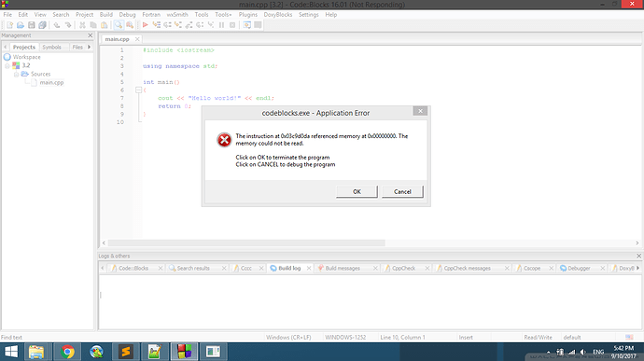Click the New file toolbar icon
Screen dimensions: 644x361
coord(10,25)
